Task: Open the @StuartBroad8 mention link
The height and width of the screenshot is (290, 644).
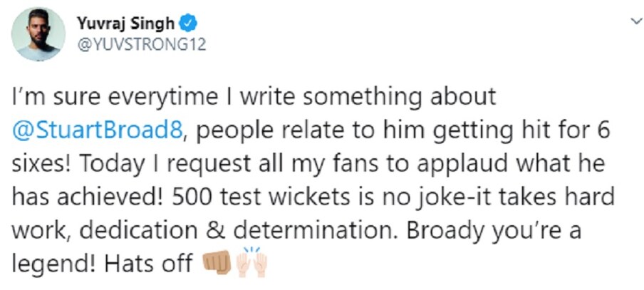Action: point(97,131)
